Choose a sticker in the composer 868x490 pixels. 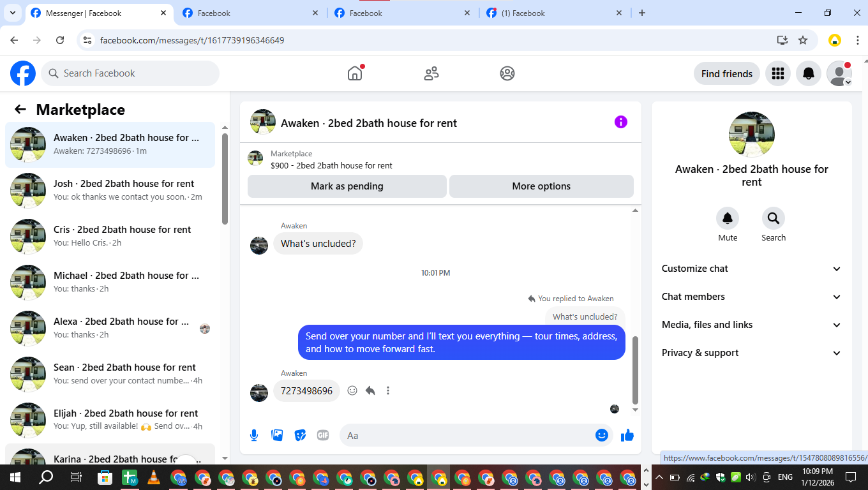point(300,435)
